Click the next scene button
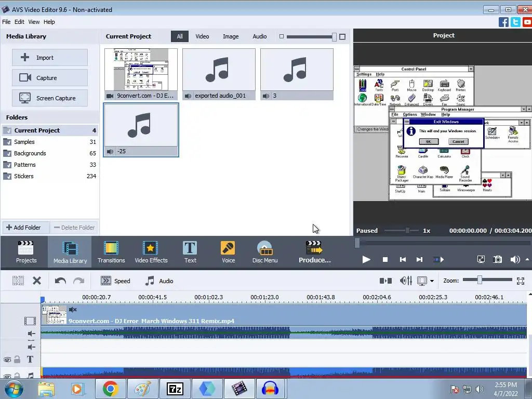This screenshot has width=532, height=399. [x=438, y=260]
